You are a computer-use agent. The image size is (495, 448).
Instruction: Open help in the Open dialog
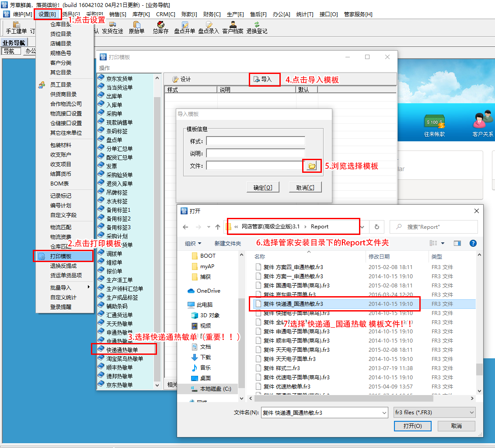473,243
